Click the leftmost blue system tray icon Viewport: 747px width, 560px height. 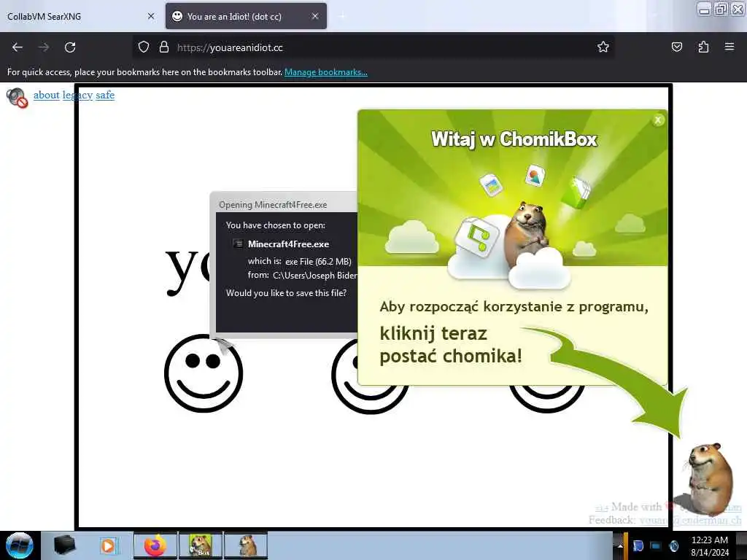(x=638, y=545)
